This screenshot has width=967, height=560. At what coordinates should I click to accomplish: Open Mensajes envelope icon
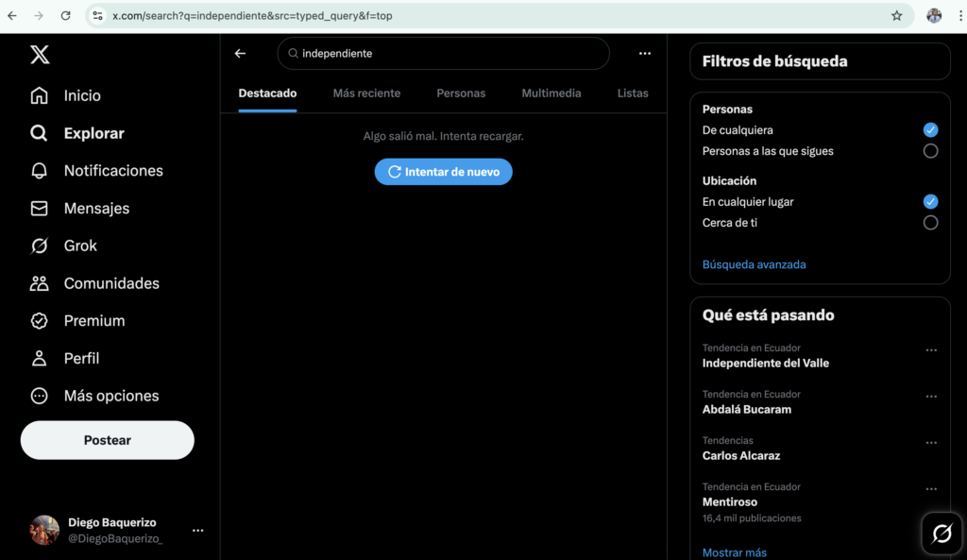(39, 209)
